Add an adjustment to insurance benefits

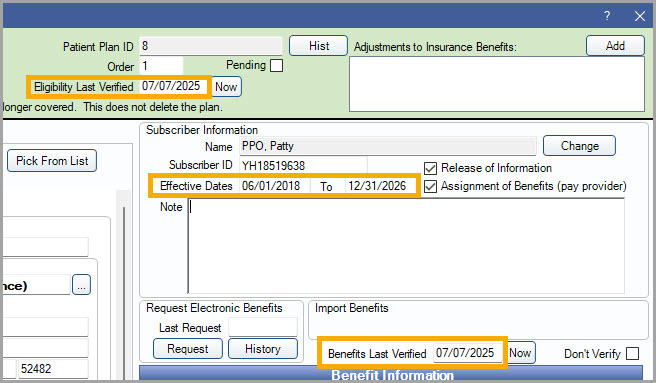click(x=615, y=46)
